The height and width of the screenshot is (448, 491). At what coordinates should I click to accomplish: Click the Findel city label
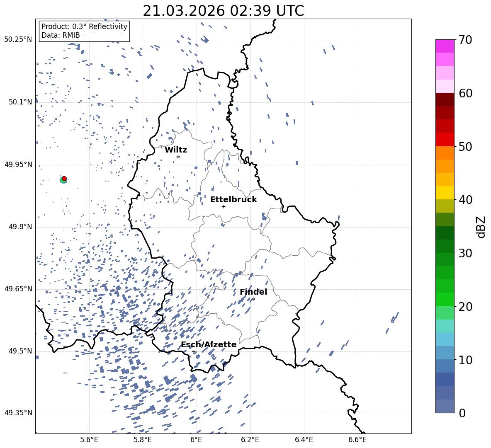point(253,292)
